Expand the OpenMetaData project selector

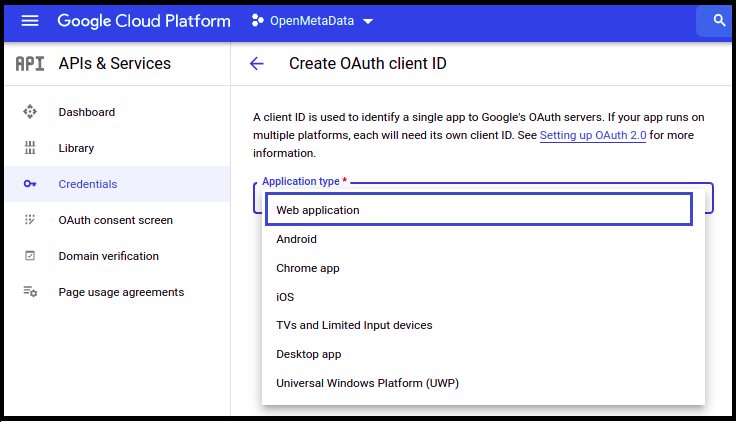368,22
